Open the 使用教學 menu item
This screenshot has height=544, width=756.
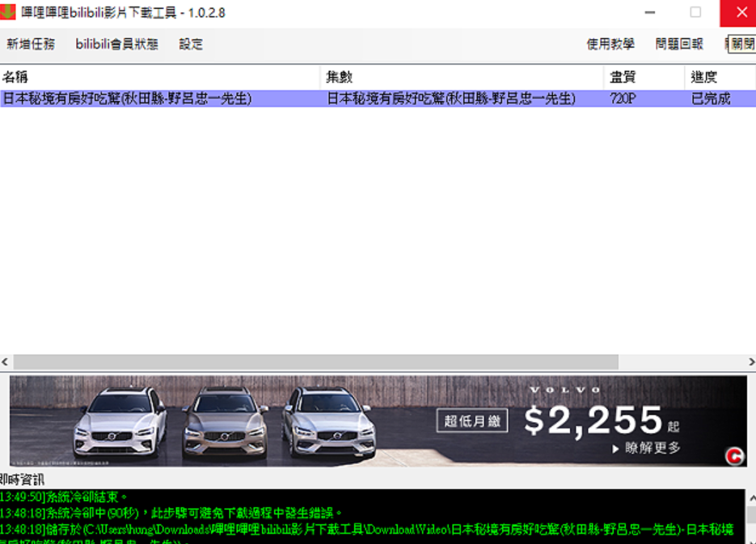[x=610, y=44]
